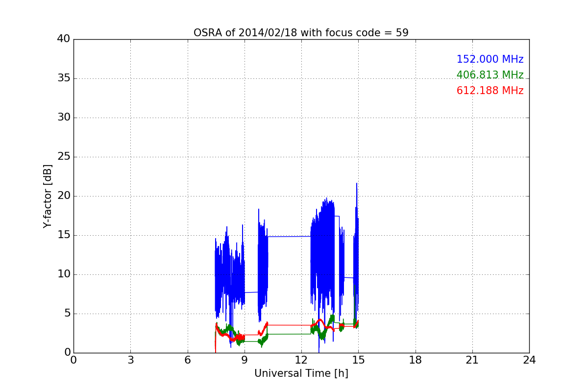
Task: Click the x-axis tick label 24
Action: pos(529,360)
